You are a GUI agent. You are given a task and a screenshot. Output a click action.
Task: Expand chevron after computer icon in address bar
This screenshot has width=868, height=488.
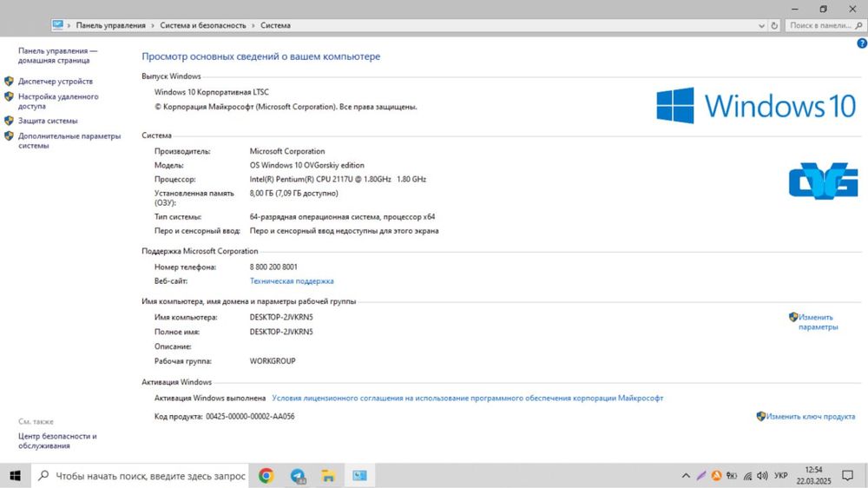69,25
